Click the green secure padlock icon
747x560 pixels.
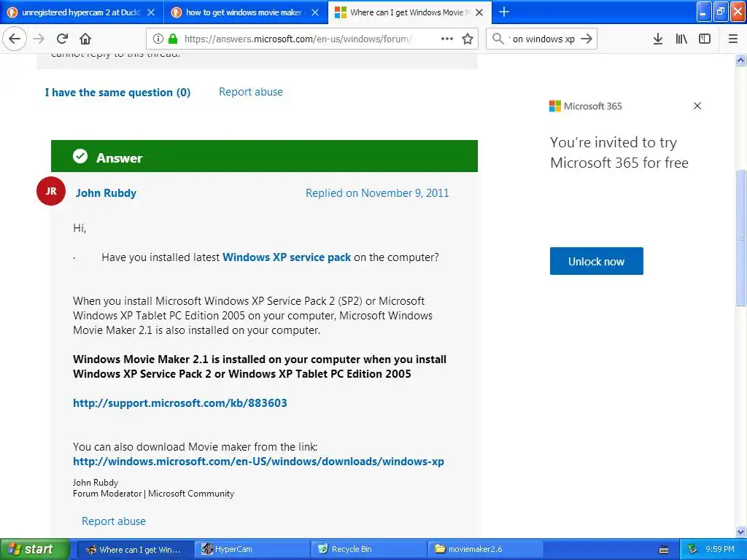pos(173,39)
